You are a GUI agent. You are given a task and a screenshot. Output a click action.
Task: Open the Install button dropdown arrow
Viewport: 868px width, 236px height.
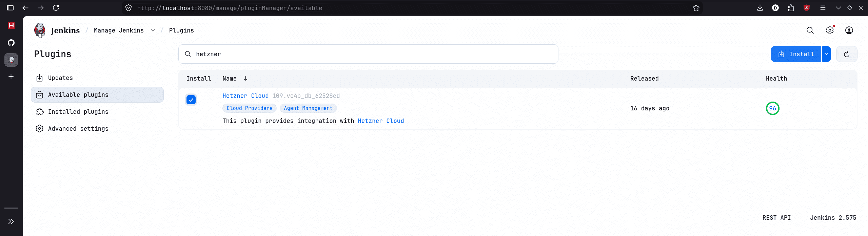coord(826,54)
